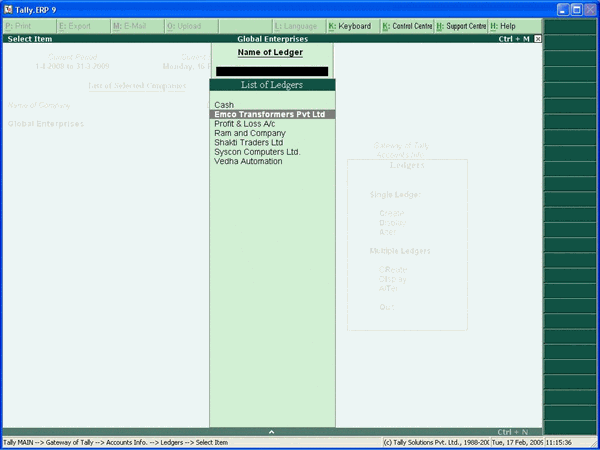Select Emco Transformers Pvt Ltd ledger
This screenshot has width=600, height=450.
pyautogui.click(x=272, y=114)
